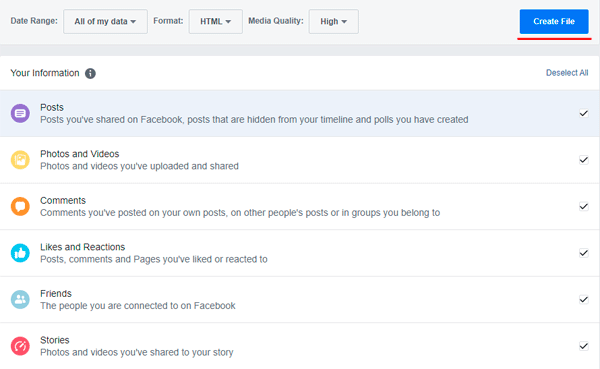The width and height of the screenshot is (600, 369).
Task: Click the purple Posts icon
Action: pyautogui.click(x=20, y=113)
